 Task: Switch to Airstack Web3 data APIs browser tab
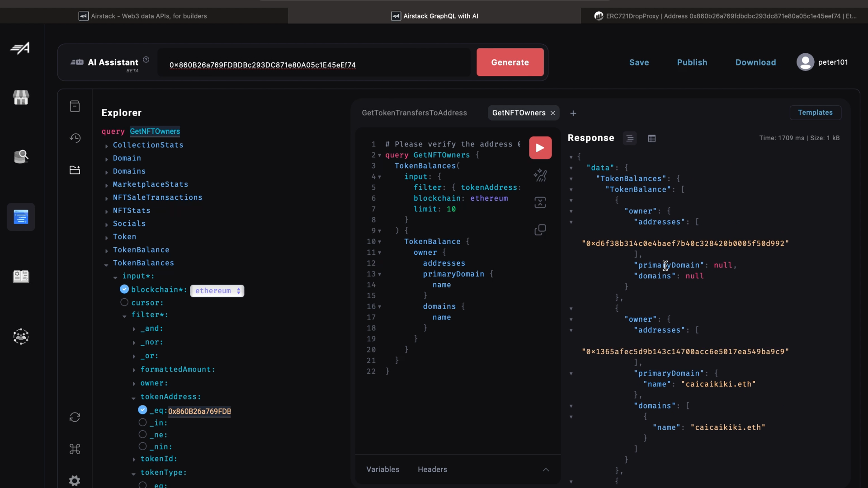(x=144, y=16)
